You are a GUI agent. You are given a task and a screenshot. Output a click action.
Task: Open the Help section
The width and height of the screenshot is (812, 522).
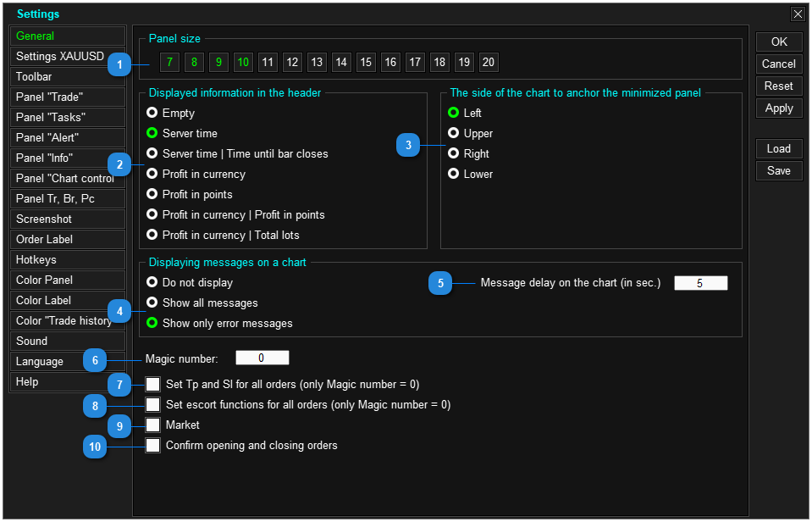click(x=68, y=381)
